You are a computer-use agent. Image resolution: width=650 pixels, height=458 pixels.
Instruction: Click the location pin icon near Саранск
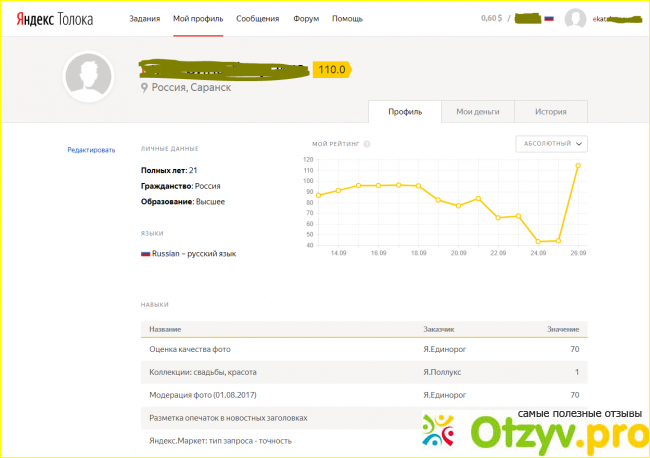145,88
